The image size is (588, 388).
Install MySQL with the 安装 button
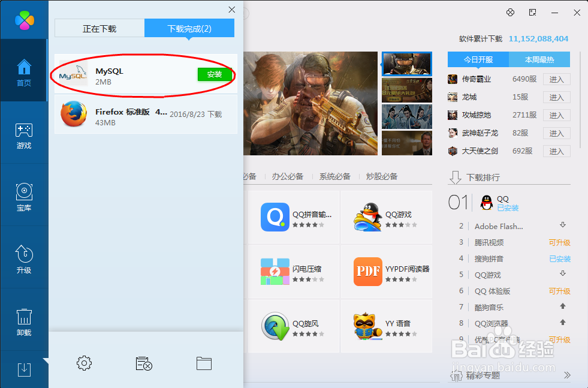215,74
